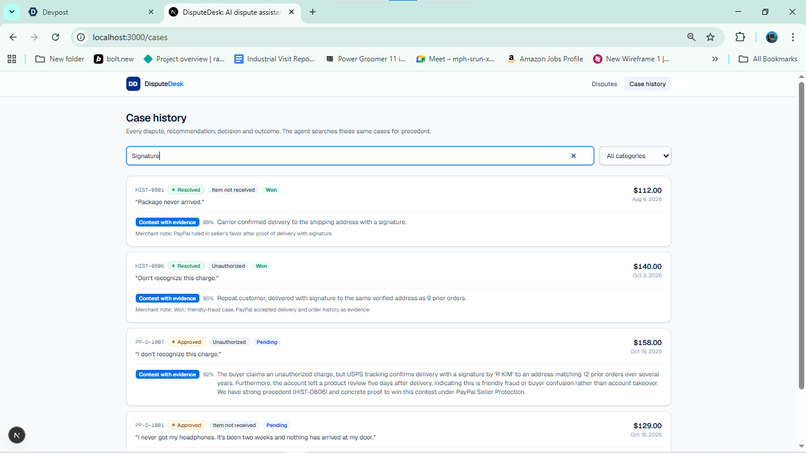Click Resolved badge on HIST-0801
This screenshot has width=806, height=453.
[x=186, y=190]
